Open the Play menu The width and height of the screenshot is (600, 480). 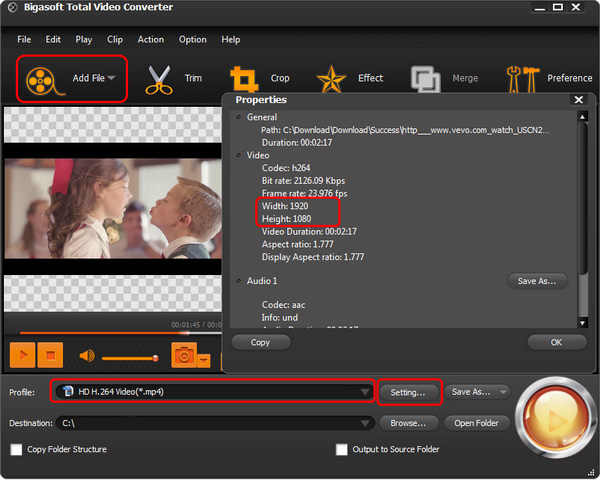tap(84, 39)
